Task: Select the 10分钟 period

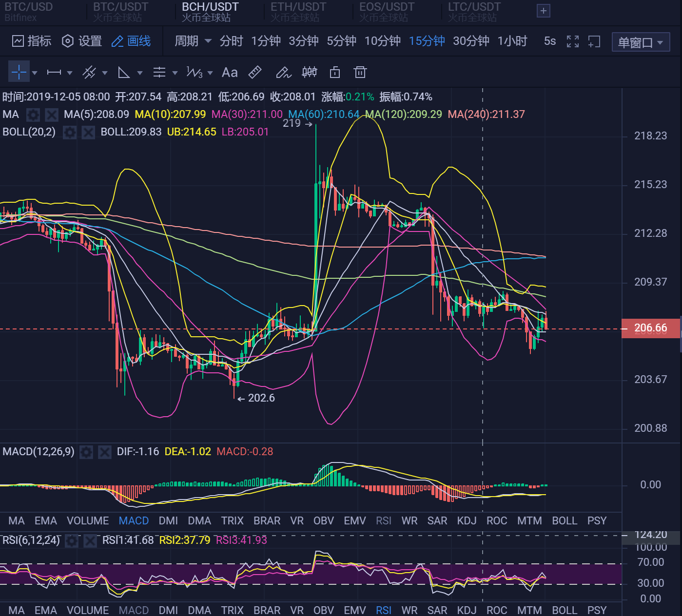Action: [383, 41]
